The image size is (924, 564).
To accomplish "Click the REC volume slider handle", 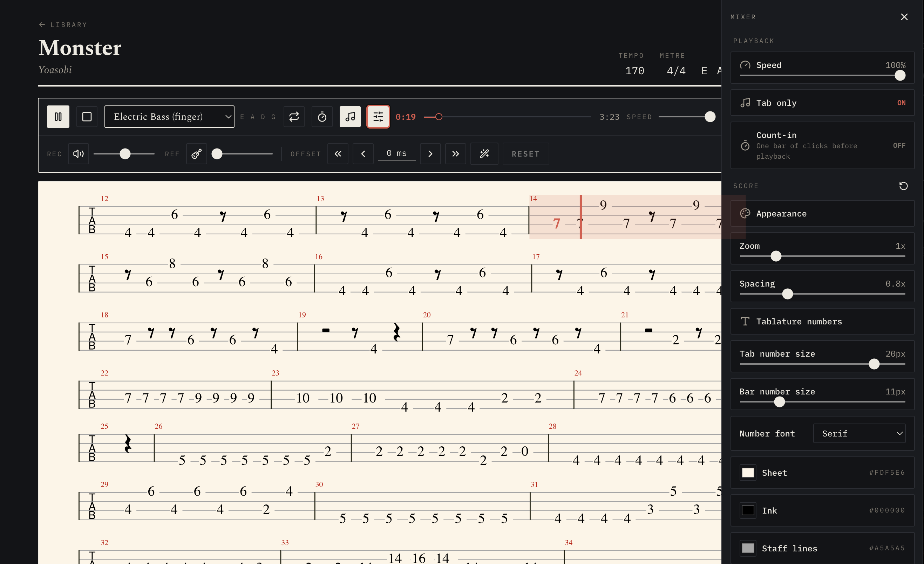I will tap(125, 154).
